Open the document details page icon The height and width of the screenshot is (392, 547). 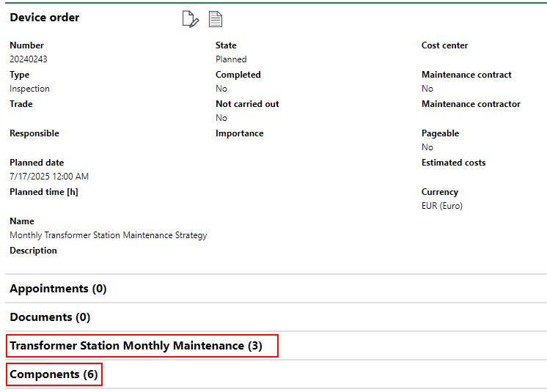tap(216, 20)
